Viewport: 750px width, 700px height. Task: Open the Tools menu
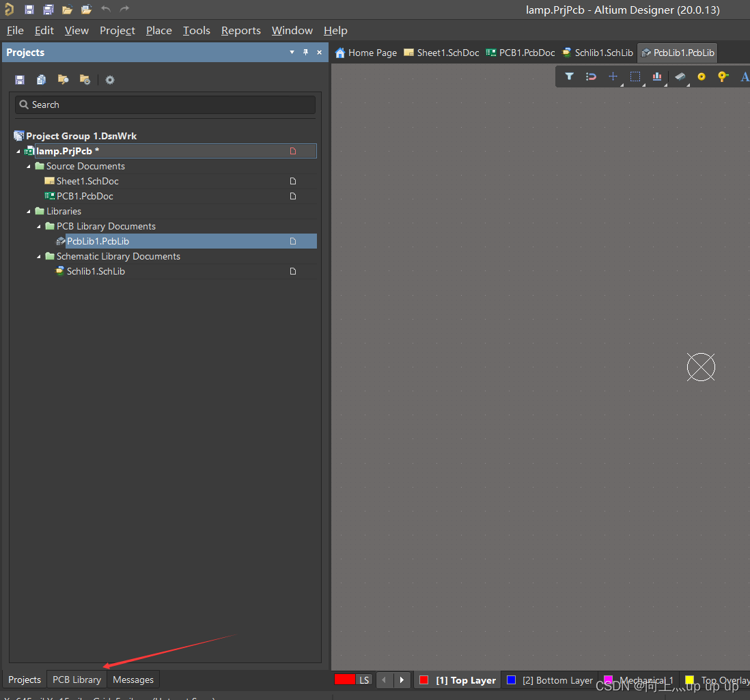[197, 31]
